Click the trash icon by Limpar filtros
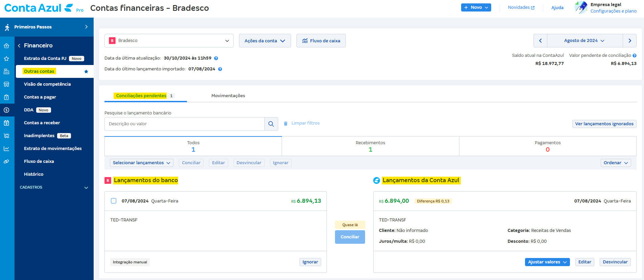This screenshot has height=280, width=644. [286, 123]
